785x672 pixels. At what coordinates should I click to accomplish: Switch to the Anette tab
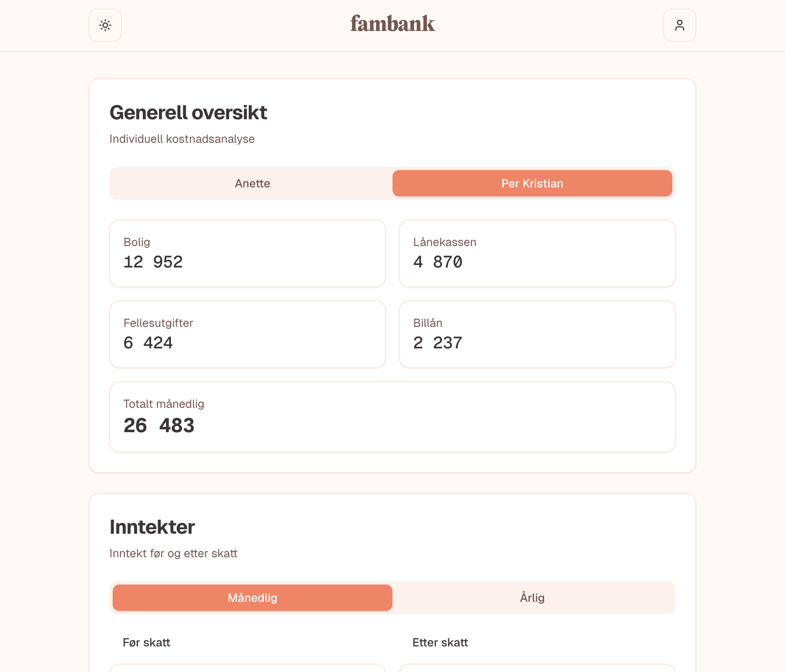(x=252, y=183)
